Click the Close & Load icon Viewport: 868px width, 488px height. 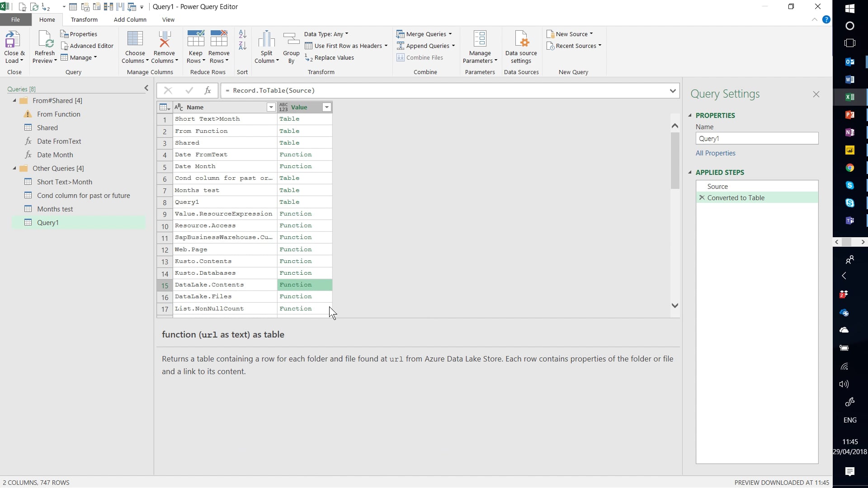(x=13, y=39)
